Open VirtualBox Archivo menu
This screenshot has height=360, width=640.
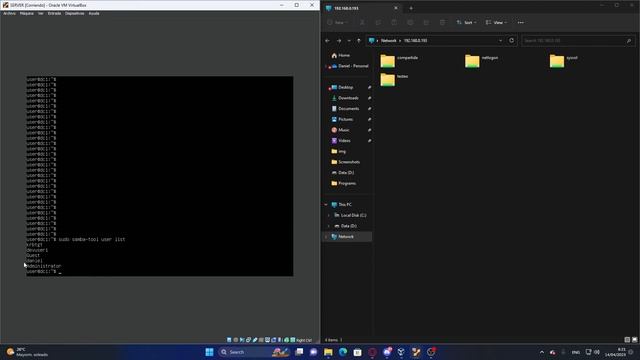tap(9, 13)
